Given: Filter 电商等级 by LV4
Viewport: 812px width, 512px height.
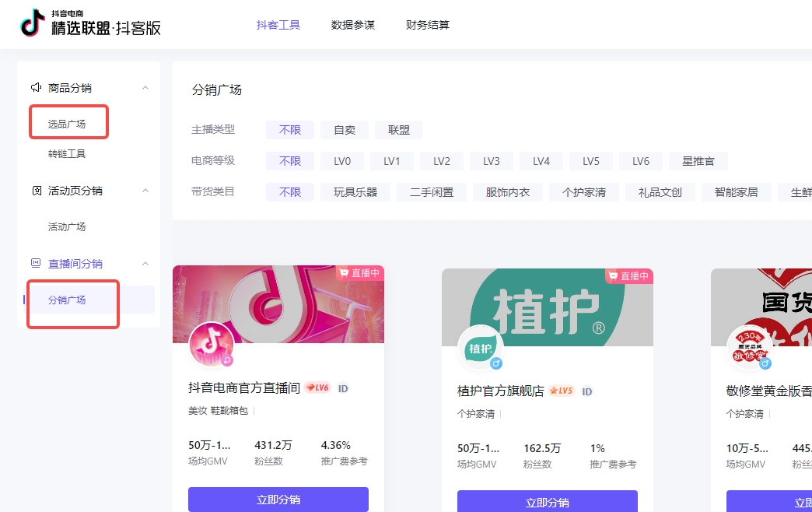Looking at the screenshot, I should (x=541, y=161).
